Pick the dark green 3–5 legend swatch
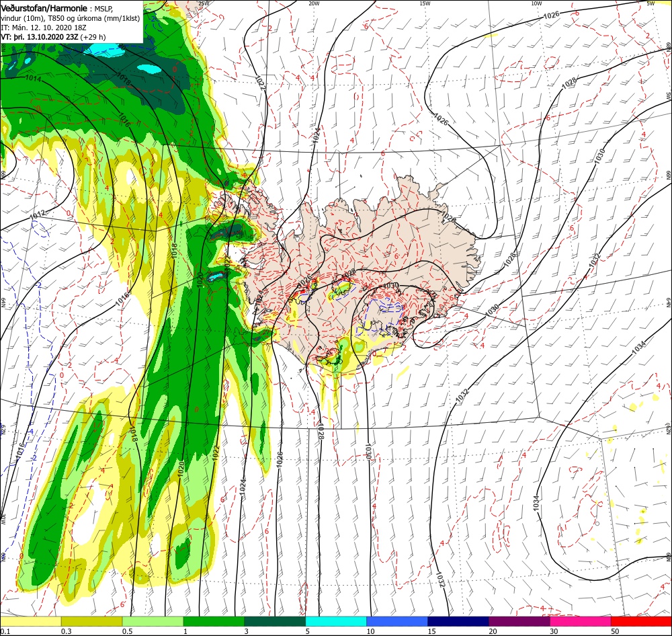The width and height of the screenshot is (672, 636). [x=275, y=621]
